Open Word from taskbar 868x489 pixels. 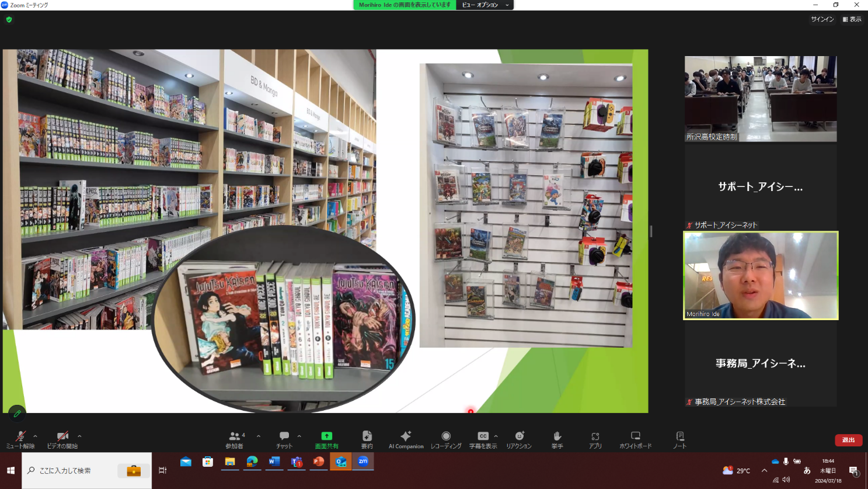274,462
